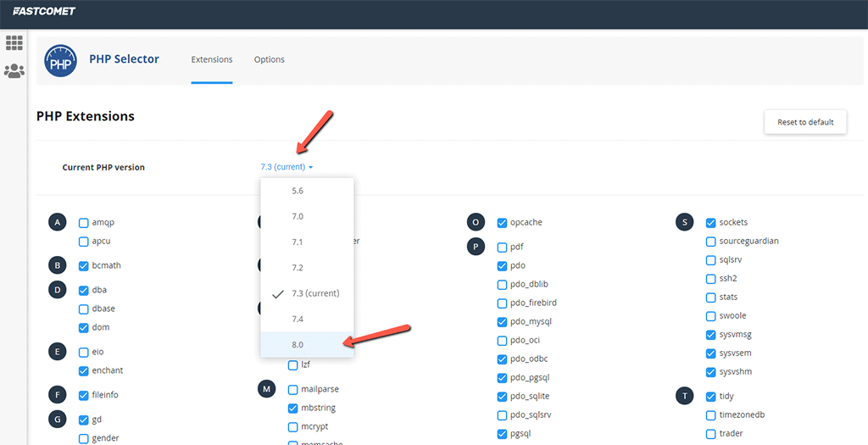This screenshot has width=868, height=445.
Task: Enable the apcu extension checkbox
Action: (x=84, y=242)
